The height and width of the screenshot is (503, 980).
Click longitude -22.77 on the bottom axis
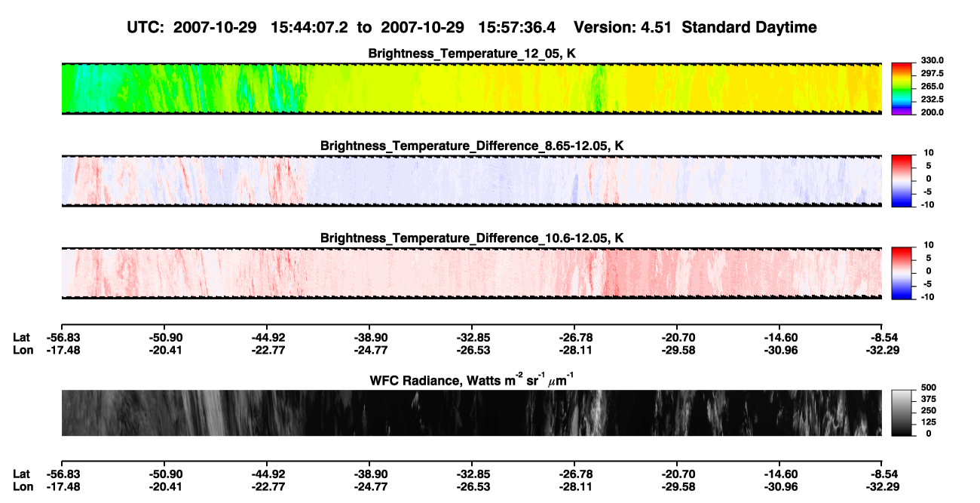(267, 486)
